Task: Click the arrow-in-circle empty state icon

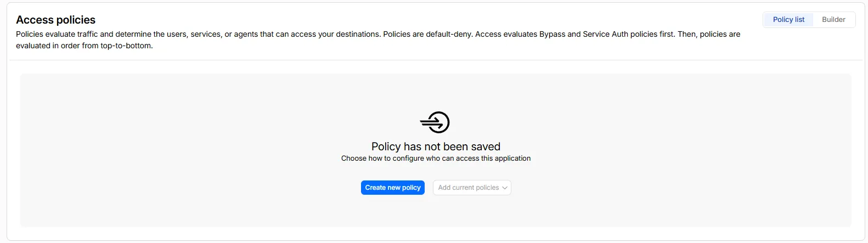Action: click(435, 122)
